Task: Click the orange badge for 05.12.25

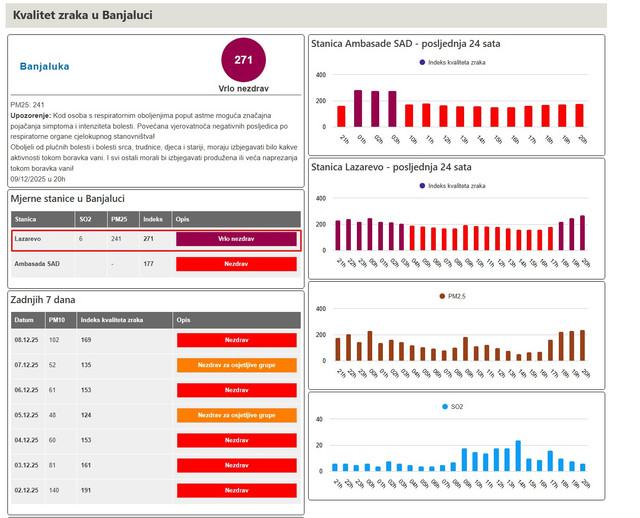Action: (x=237, y=415)
